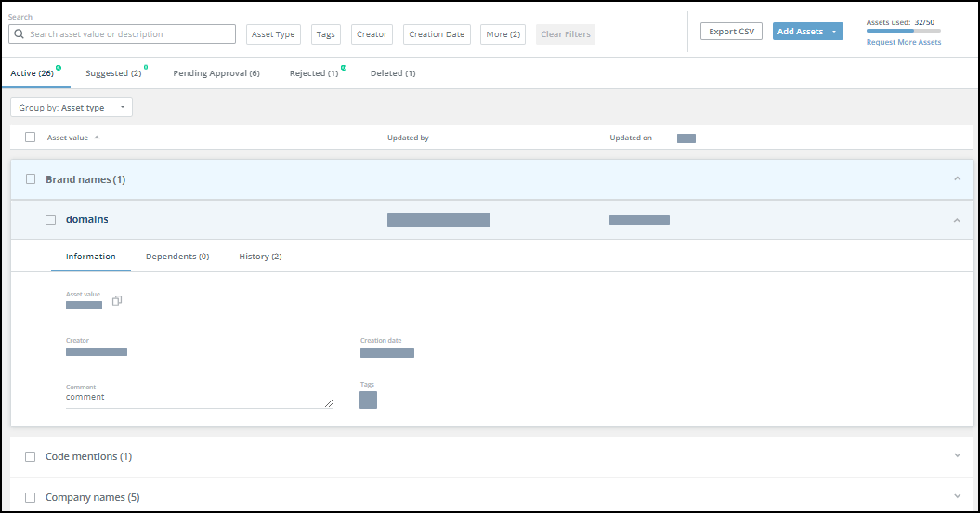Click the Export CSV button
The image size is (980, 513).
(x=731, y=32)
